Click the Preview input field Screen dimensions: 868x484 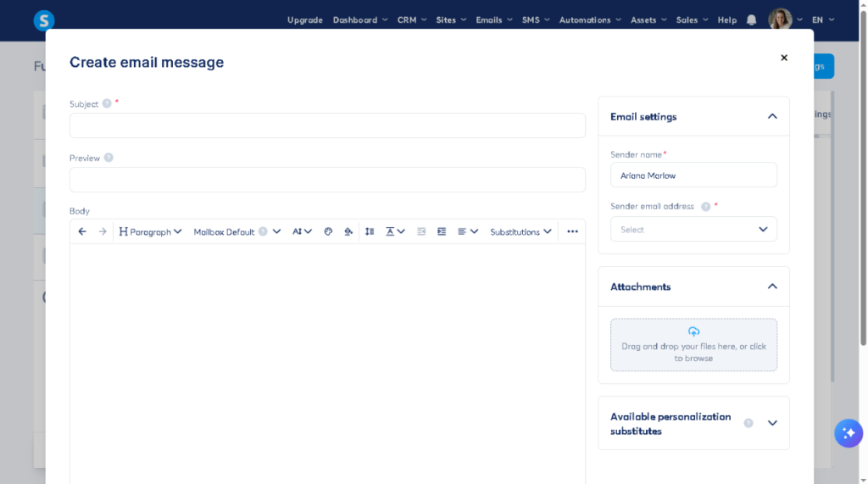pyautogui.click(x=327, y=180)
